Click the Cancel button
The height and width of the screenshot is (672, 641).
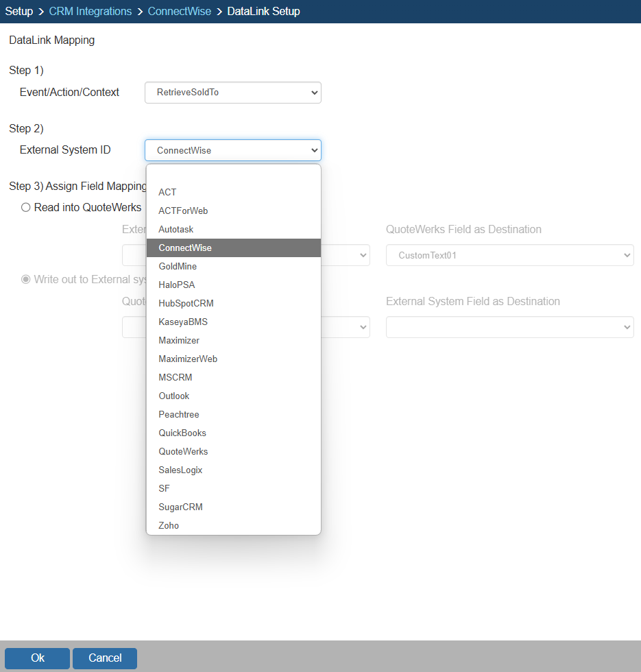(x=105, y=658)
